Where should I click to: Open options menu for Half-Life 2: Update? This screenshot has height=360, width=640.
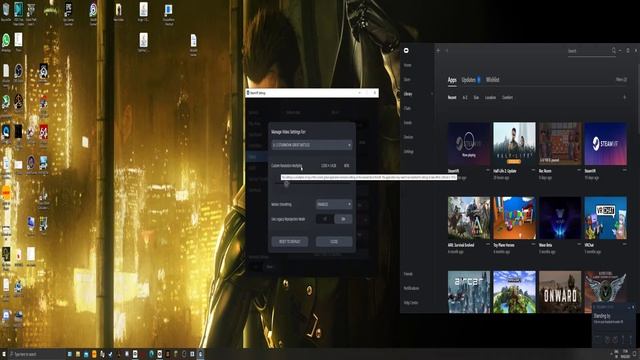tap(533, 171)
